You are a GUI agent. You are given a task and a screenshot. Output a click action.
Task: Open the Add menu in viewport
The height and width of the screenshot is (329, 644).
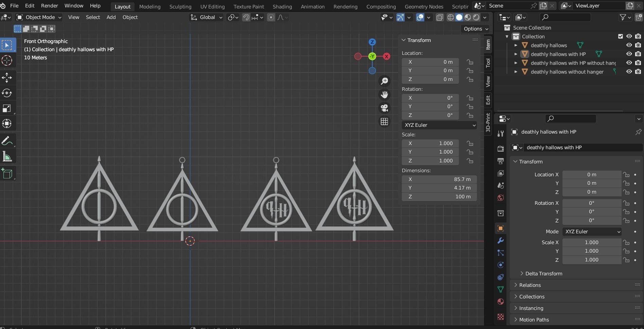point(111,17)
